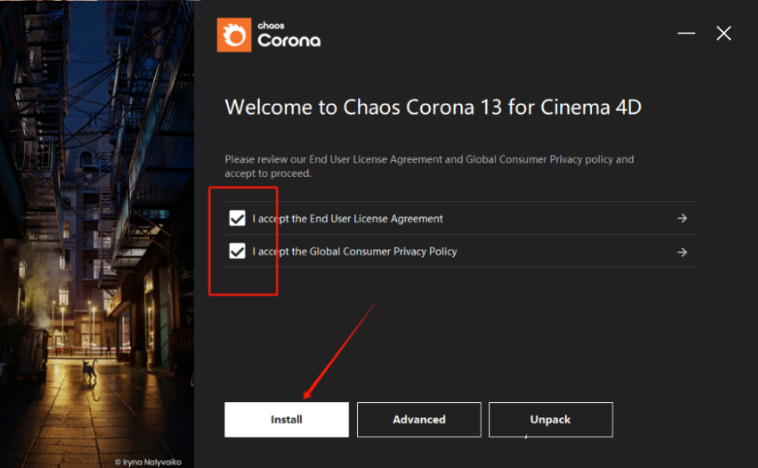Minimize the installer window

tap(686, 34)
